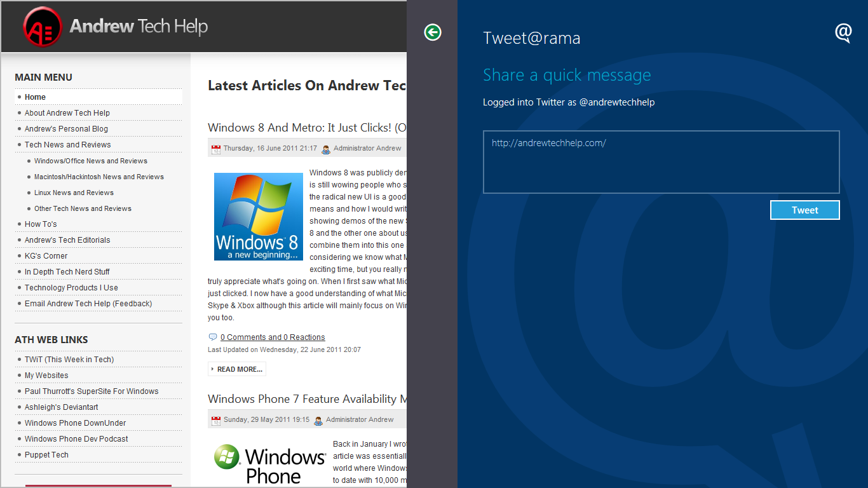
Task: Select Linux News and Reviews submenu
Action: [x=74, y=193]
